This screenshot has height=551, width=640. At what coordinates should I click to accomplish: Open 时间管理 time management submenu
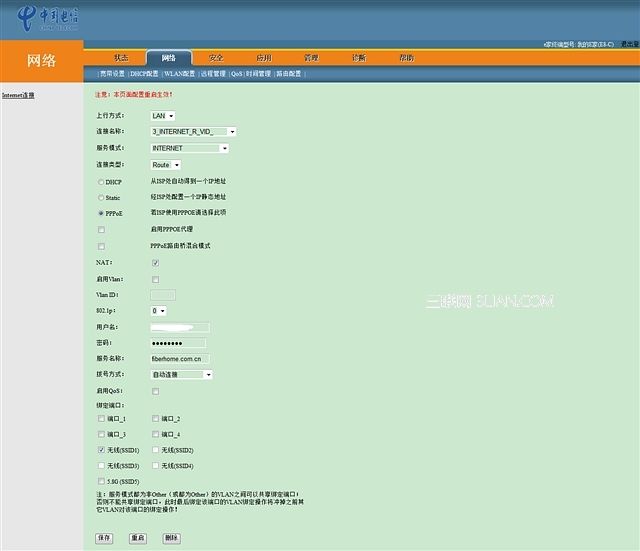point(258,74)
